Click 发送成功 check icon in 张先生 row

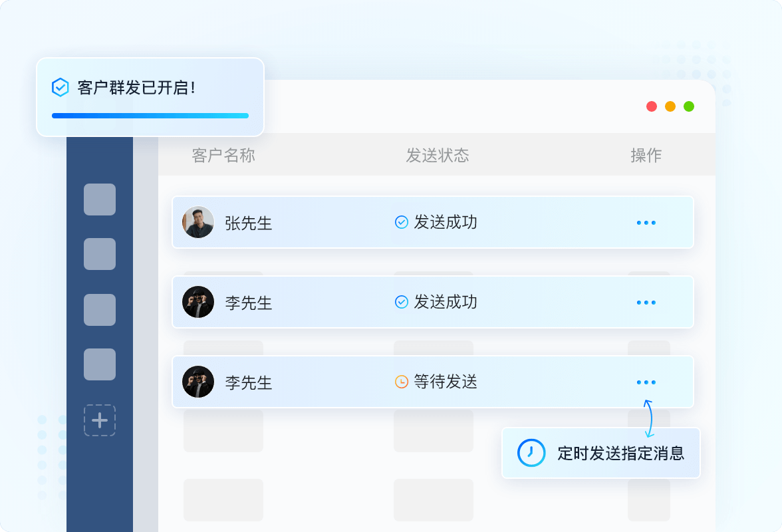coord(402,222)
